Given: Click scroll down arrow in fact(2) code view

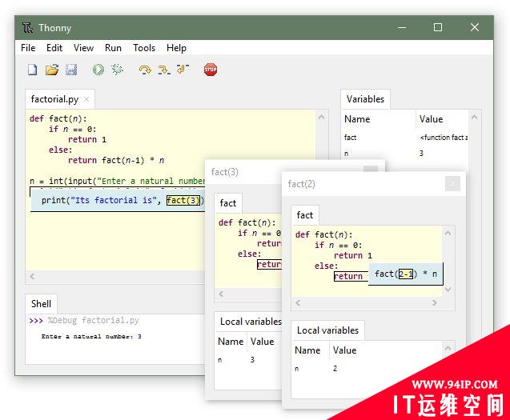Looking at the screenshot, I should 448,290.
